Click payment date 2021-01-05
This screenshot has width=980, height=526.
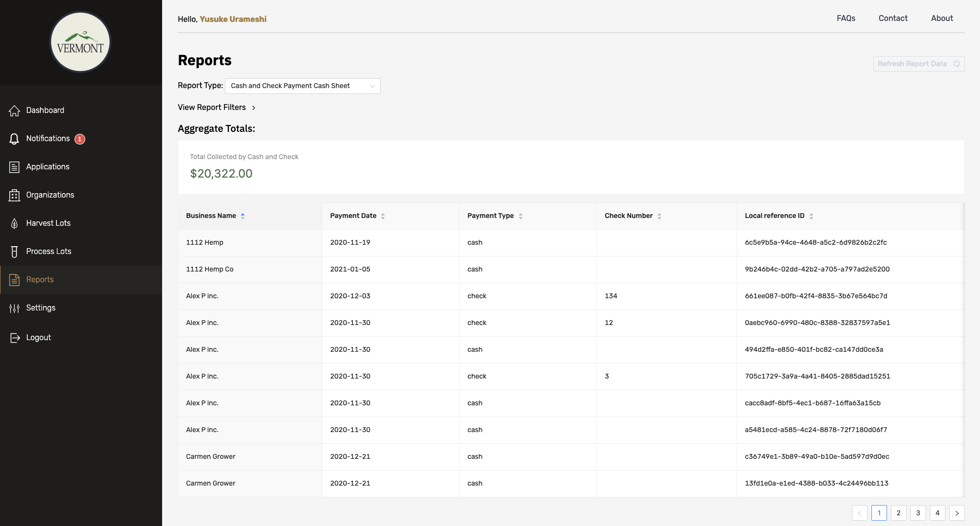[x=350, y=269]
